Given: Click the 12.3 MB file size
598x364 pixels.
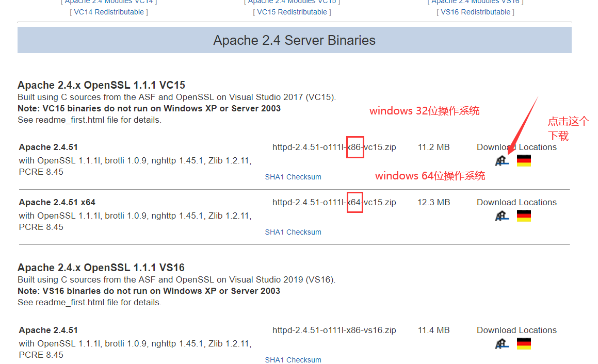Looking at the screenshot, I should (x=433, y=203).
